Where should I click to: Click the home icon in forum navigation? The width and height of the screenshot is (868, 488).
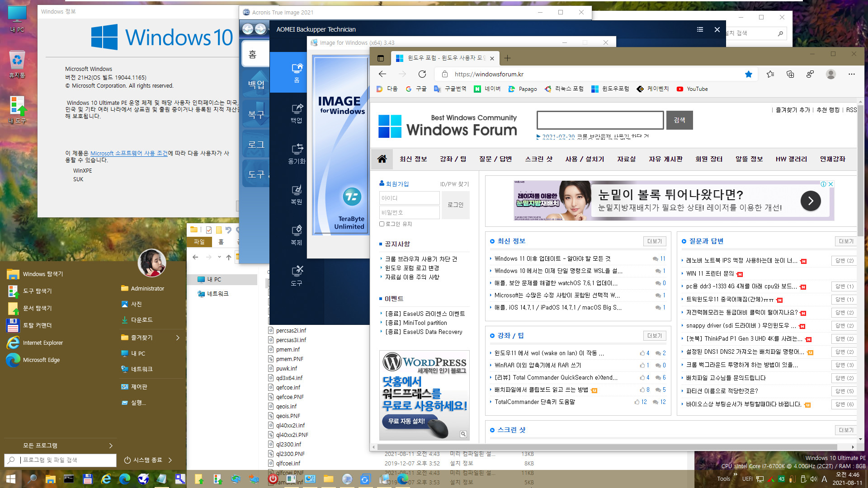point(382,159)
